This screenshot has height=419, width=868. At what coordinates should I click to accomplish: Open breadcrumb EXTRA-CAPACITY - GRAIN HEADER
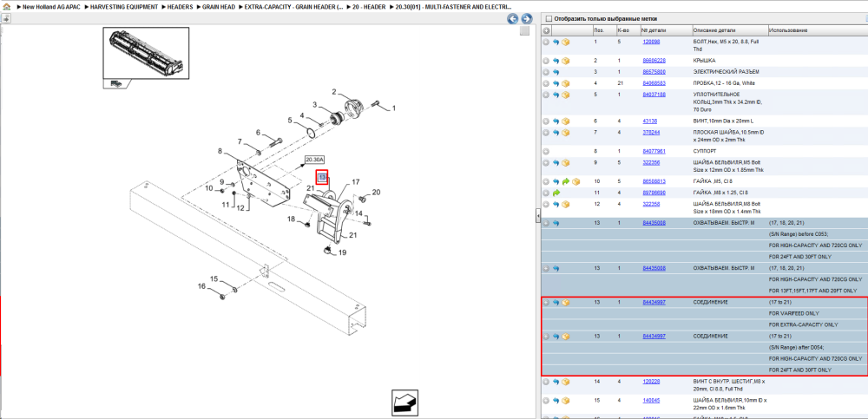pos(294,7)
